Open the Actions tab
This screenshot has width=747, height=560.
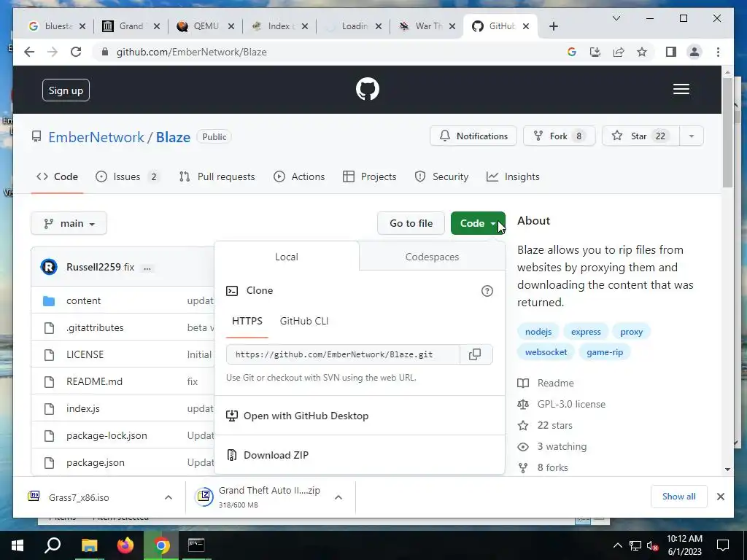click(x=299, y=176)
